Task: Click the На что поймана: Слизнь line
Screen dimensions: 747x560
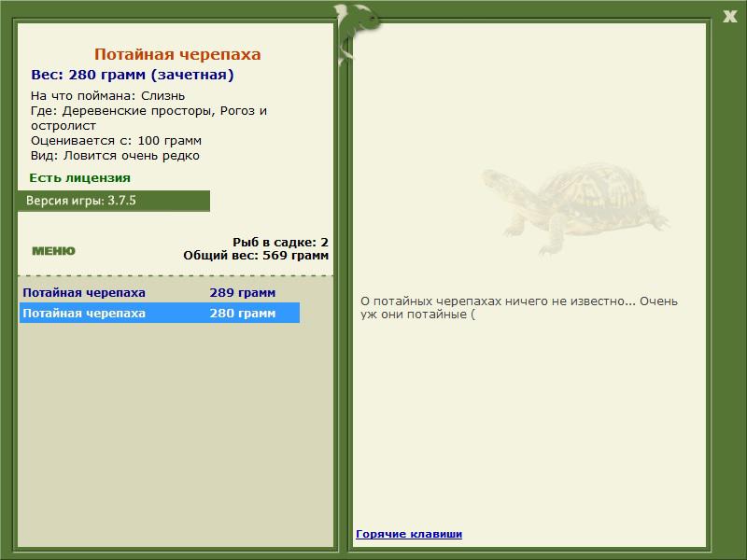Action: click(107, 96)
